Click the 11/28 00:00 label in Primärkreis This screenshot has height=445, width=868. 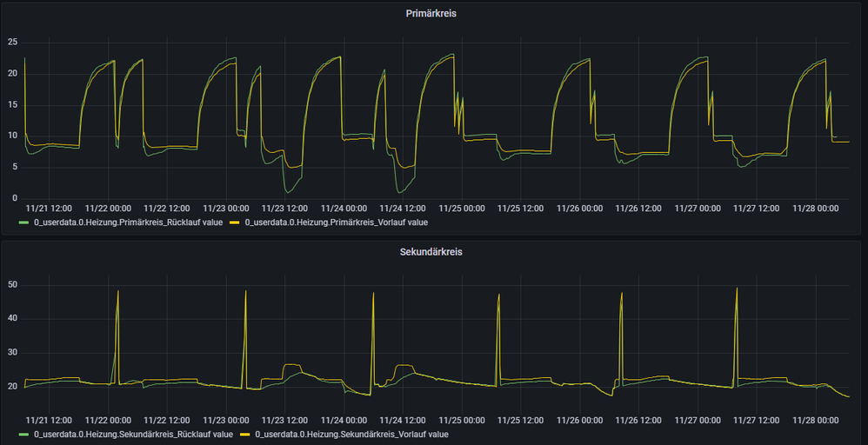point(817,209)
